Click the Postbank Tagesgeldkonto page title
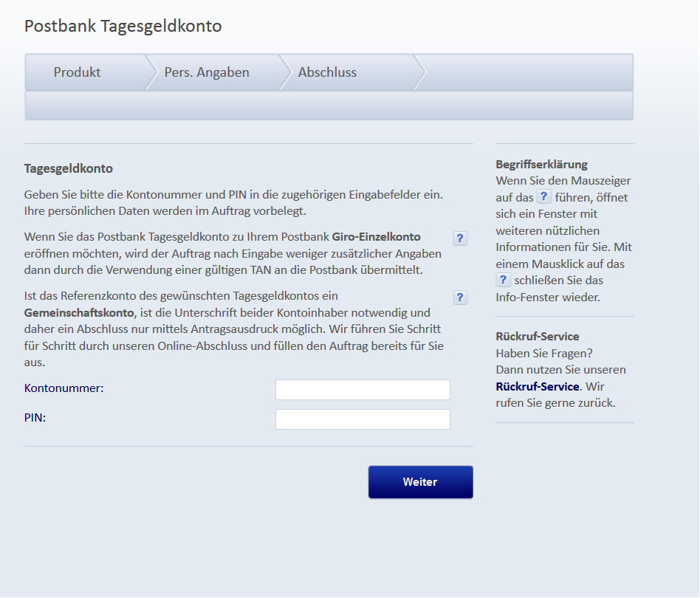Image resolution: width=700 pixels, height=598 pixels. click(123, 26)
